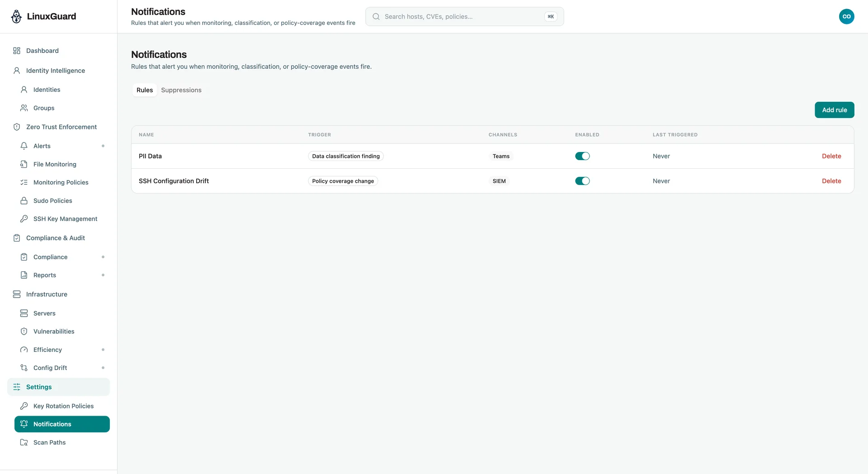Click the Compliance status dot indicator

click(103, 257)
